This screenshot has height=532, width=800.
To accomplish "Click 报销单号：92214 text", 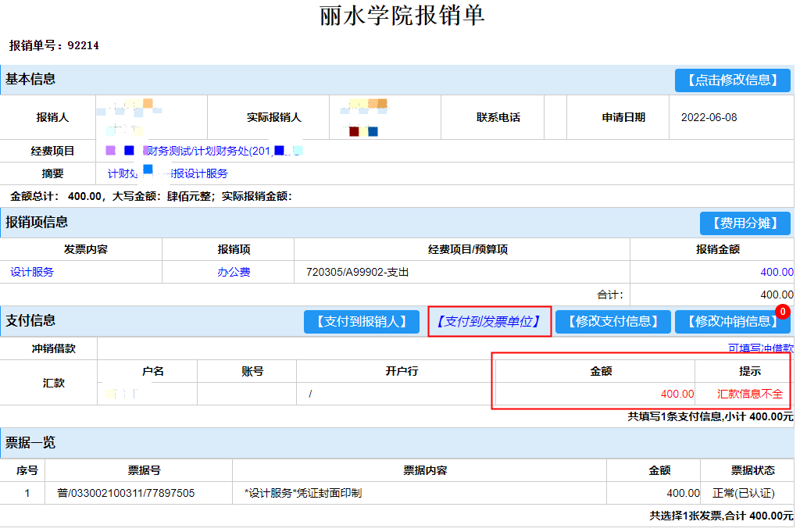I will tap(54, 45).
